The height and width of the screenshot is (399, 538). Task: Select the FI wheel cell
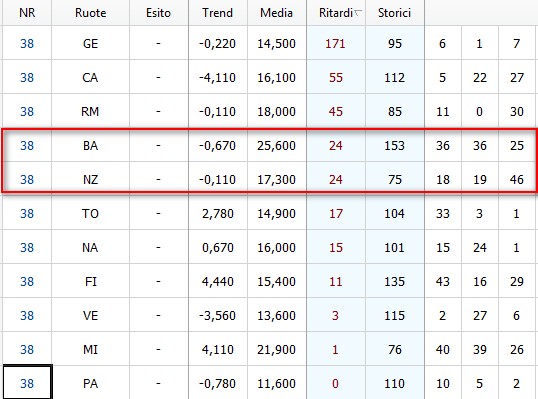91,281
